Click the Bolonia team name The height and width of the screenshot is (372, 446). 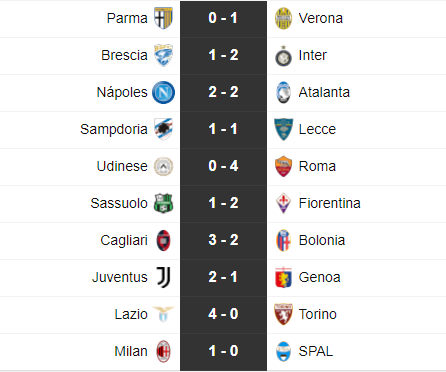[x=322, y=240]
